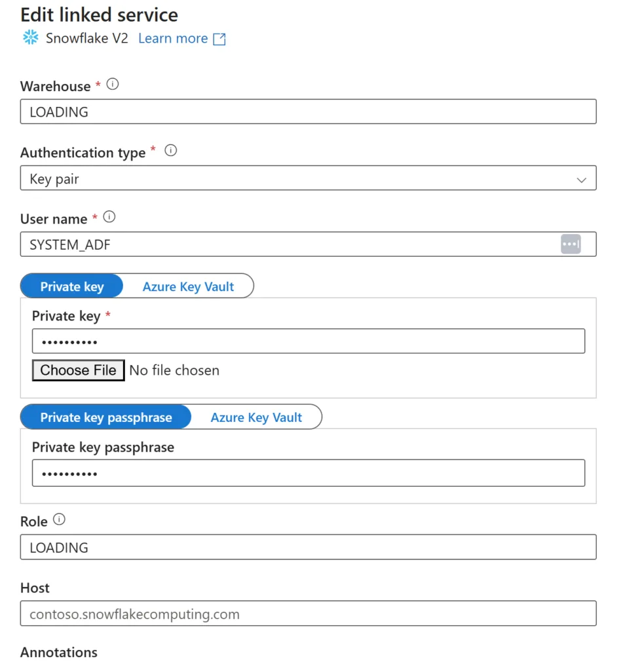Click the Host field with contoso placeholder
Viewport: 644px width, 671px height.
[308, 613]
